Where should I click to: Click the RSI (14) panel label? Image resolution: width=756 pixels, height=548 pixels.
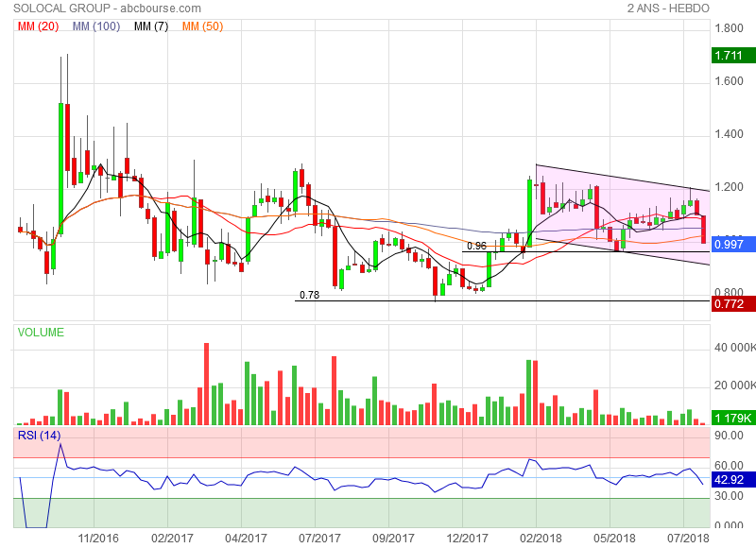[39, 436]
